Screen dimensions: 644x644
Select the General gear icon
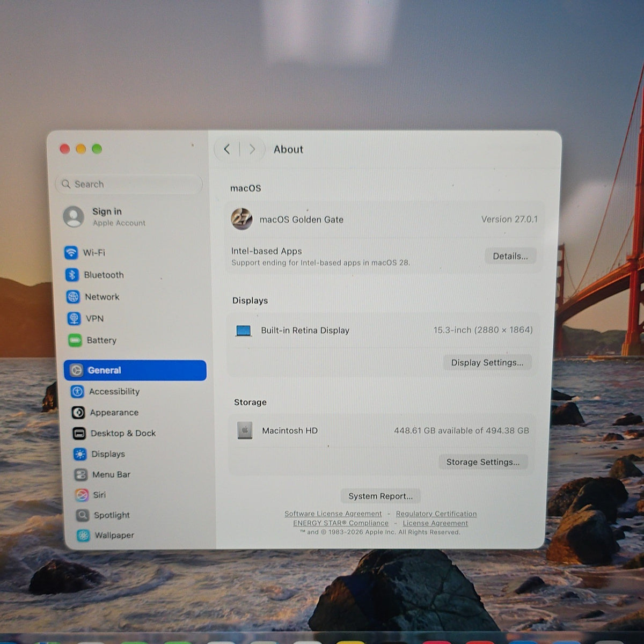[x=77, y=370]
